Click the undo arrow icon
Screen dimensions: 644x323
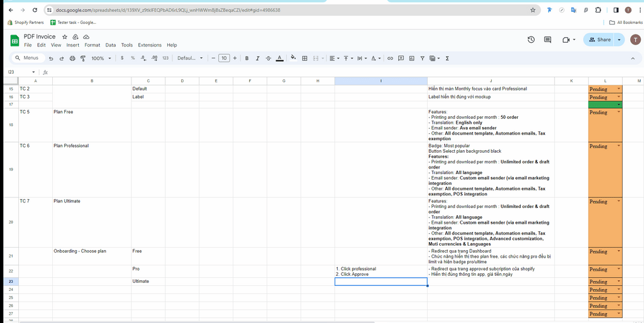point(51,58)
